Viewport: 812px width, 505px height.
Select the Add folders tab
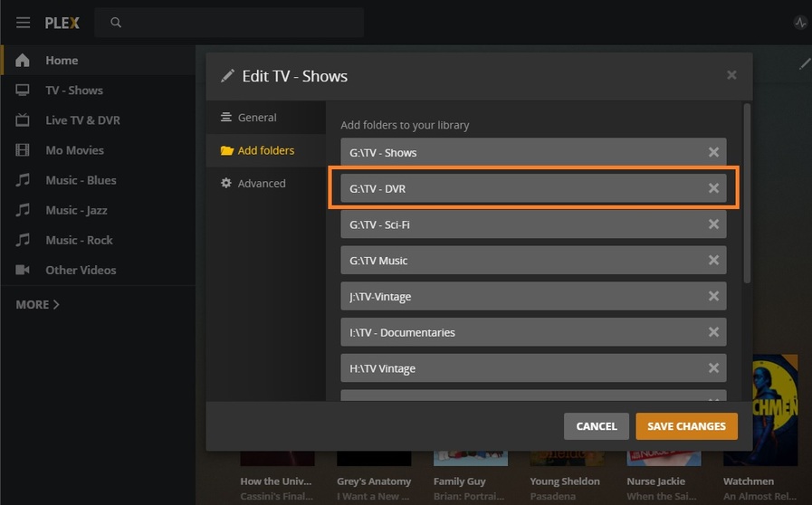point(265,151)
